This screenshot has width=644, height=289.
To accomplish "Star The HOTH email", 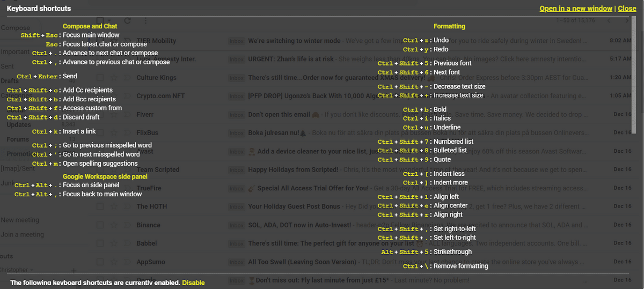I will (x=114, y=206).
